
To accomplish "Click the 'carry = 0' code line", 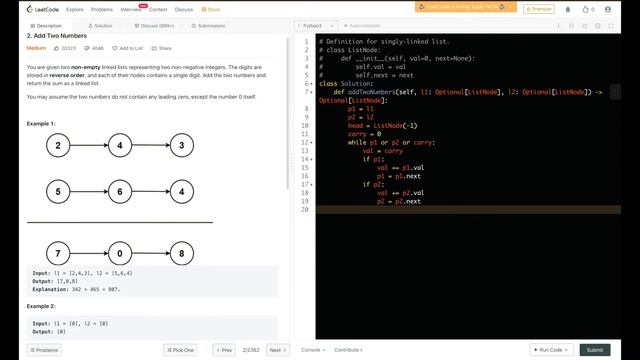I will click(364, 134).
